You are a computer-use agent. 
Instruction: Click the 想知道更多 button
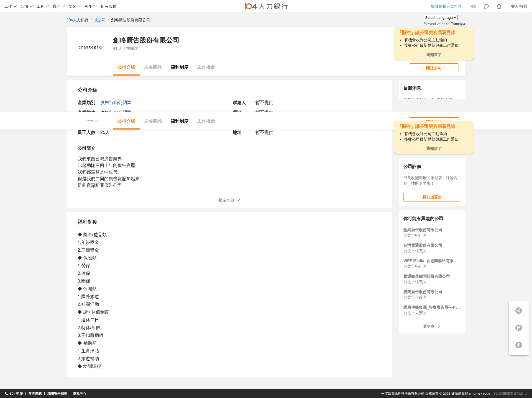[x=432, y=197]
